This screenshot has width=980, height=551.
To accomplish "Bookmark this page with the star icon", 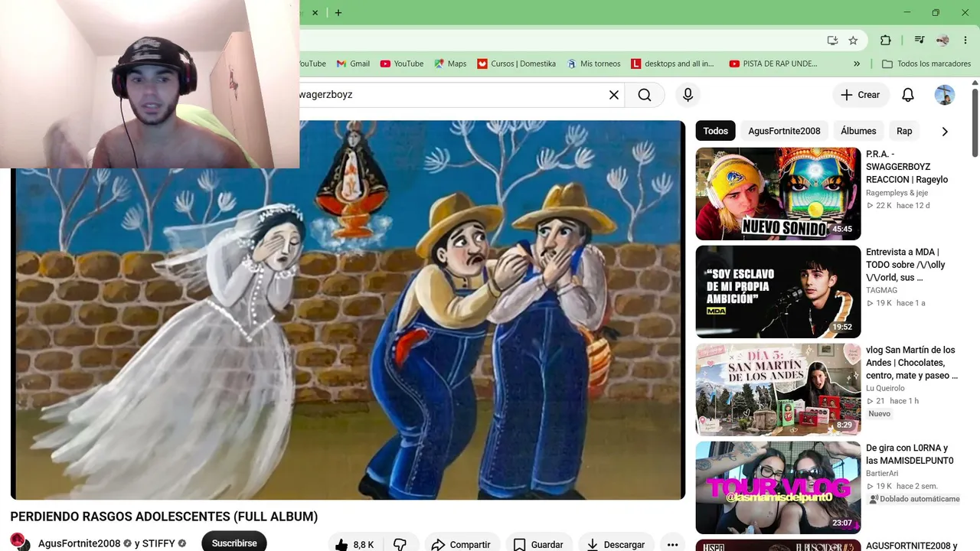I will 853,41.
